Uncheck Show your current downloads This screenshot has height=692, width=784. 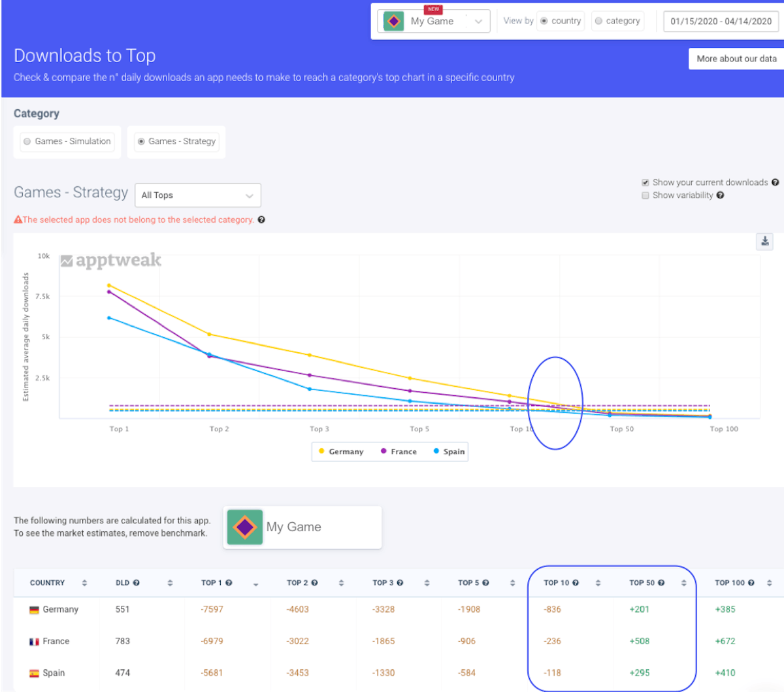click(x=645, y=182)
